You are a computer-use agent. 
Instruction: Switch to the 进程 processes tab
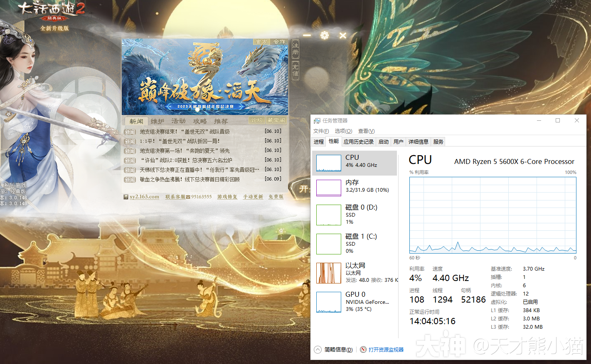[318, 141]
